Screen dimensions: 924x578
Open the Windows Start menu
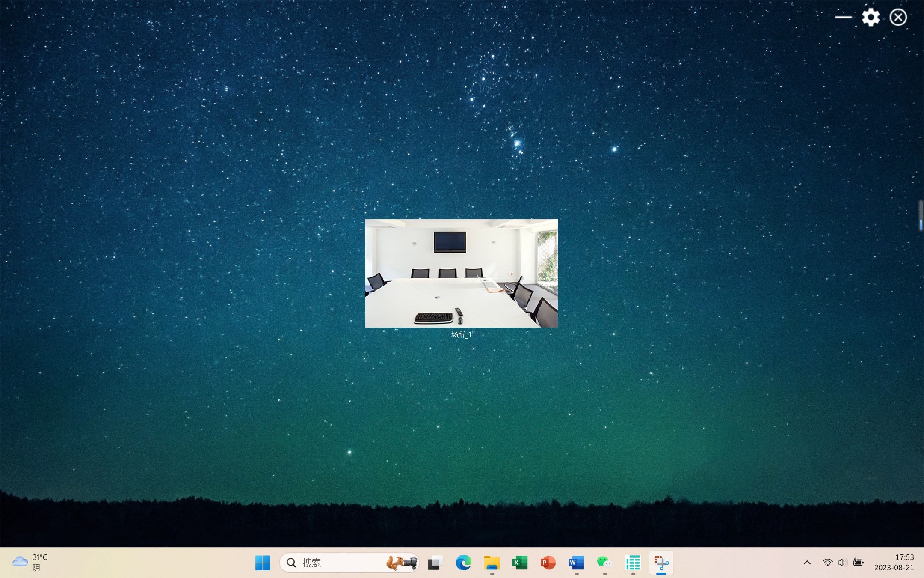[x=263, y=563]
